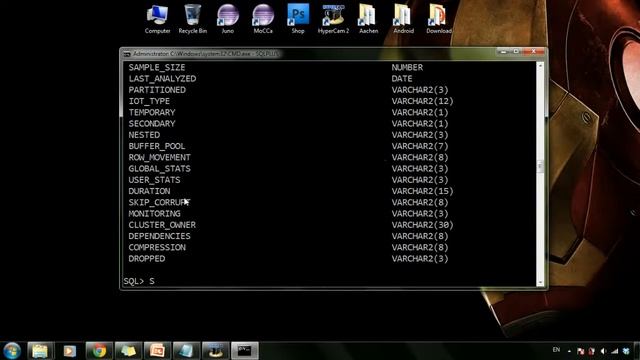This screenshot has height=360, width=640.
Task: Click the MONITORING column name
Action: coord(154,214)
